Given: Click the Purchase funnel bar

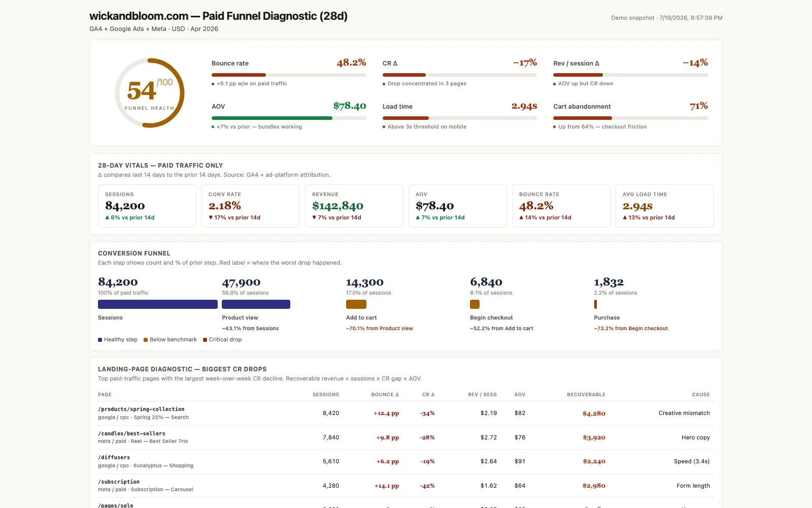Looking at the screenshot, I should click(x=595, y=304).
